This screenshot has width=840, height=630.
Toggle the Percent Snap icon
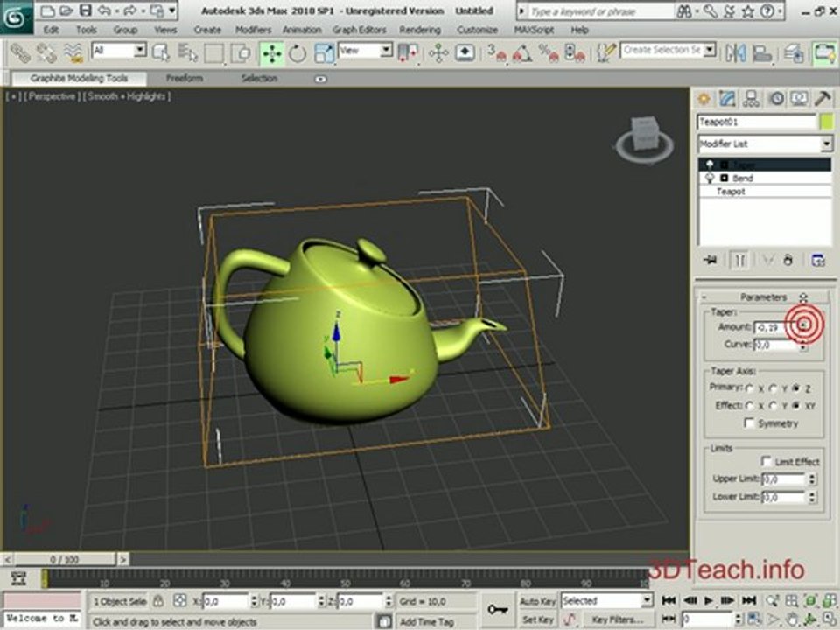(549, 52)
